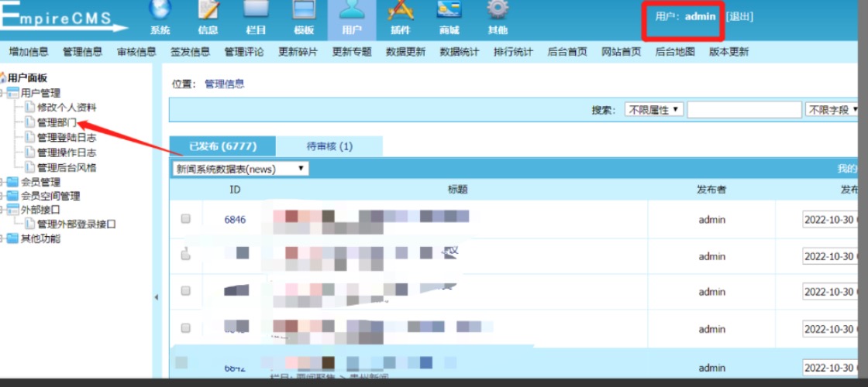Click the 管理信息 breadcrumb link
This screenshot has height=387, width=868.
coord(224,84)
